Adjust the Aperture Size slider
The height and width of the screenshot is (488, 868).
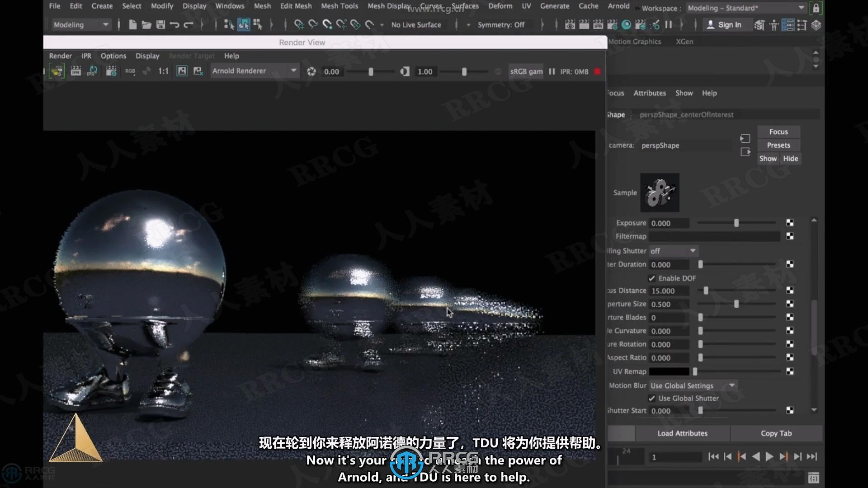click(x=736, y=304)
